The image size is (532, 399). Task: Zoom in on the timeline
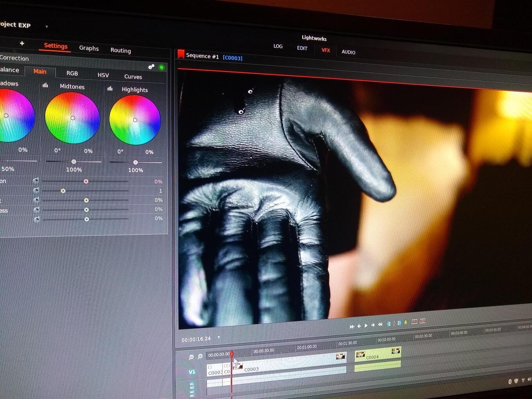coord(191,357)
